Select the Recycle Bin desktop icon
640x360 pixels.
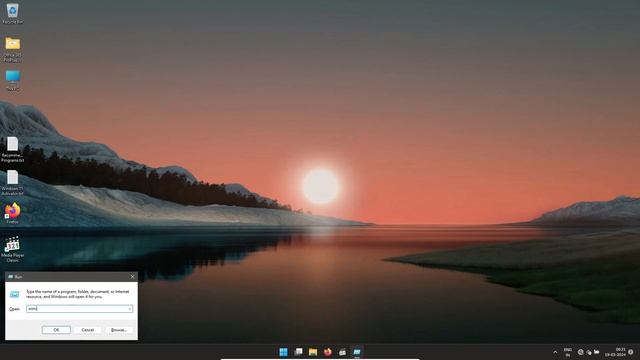[x=12, y=13]
